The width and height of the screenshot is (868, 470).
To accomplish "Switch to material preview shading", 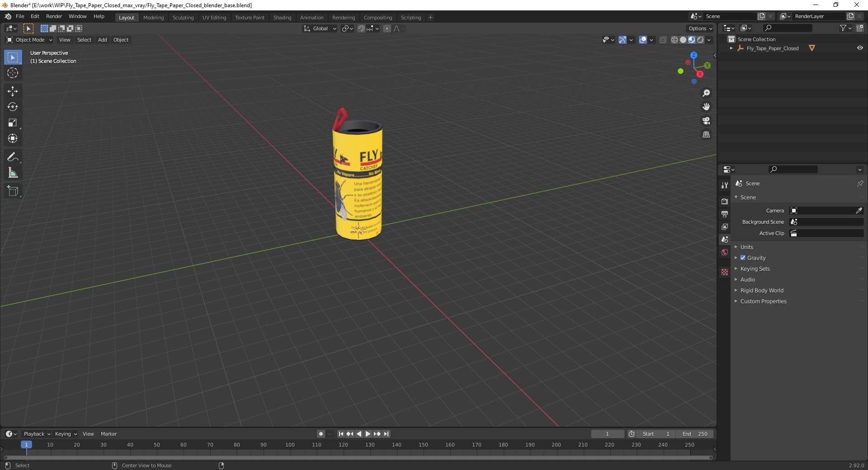I will (x=692, y=40).
